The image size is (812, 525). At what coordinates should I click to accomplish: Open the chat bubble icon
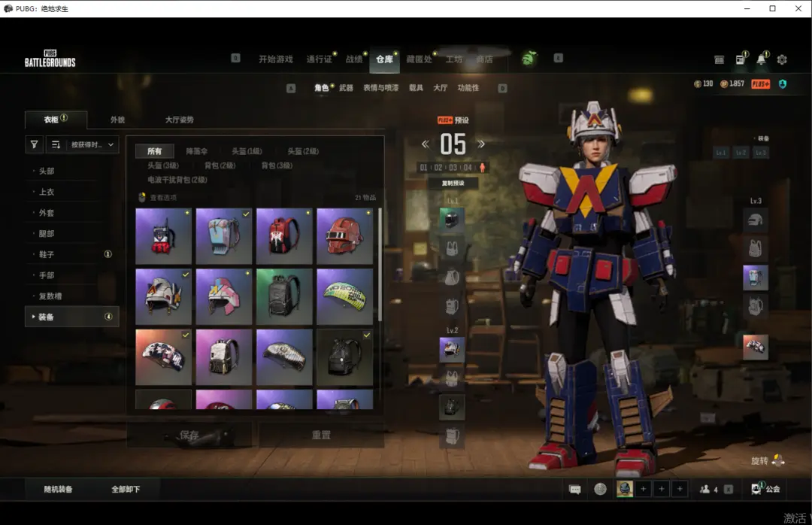point(575,489)
